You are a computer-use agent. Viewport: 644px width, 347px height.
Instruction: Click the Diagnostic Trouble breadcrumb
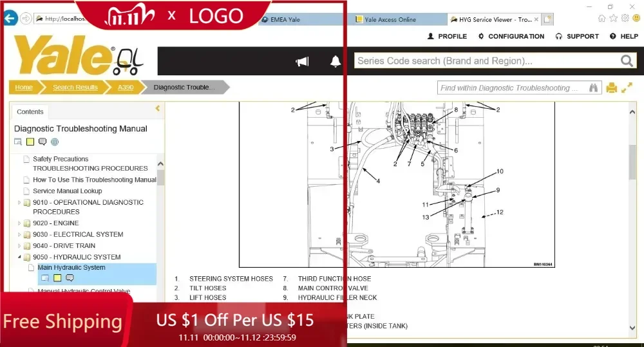pyautogui.click(x=184, y=87)
